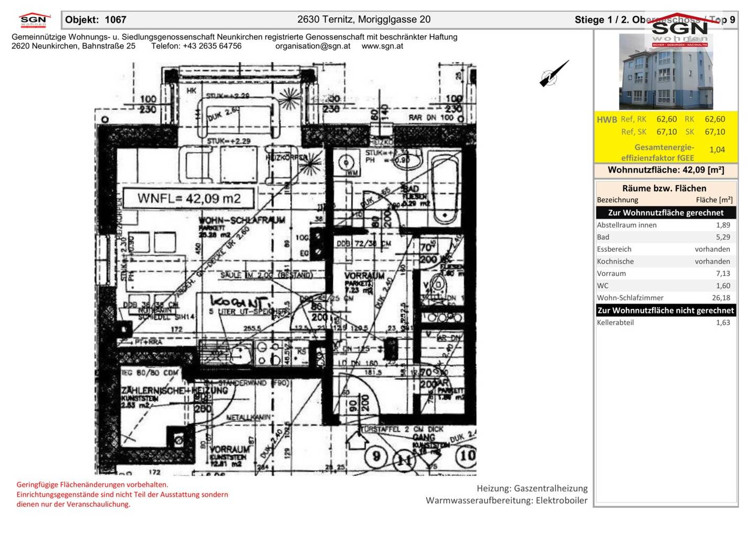This screenshot has height=534, width=756.
Task: Click the 'TÜRSTAFFEL 2 CM DICK' annotation
Action: click(402, 429)
